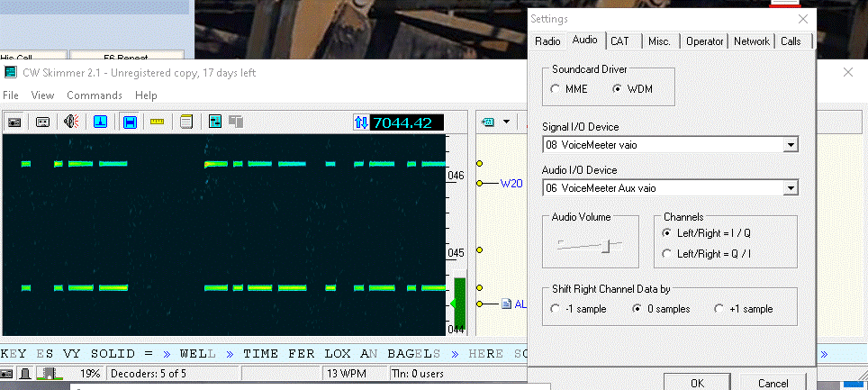Click Cancel in the Settings dialog
Screen dimensions: 868x390
[773, 382]
